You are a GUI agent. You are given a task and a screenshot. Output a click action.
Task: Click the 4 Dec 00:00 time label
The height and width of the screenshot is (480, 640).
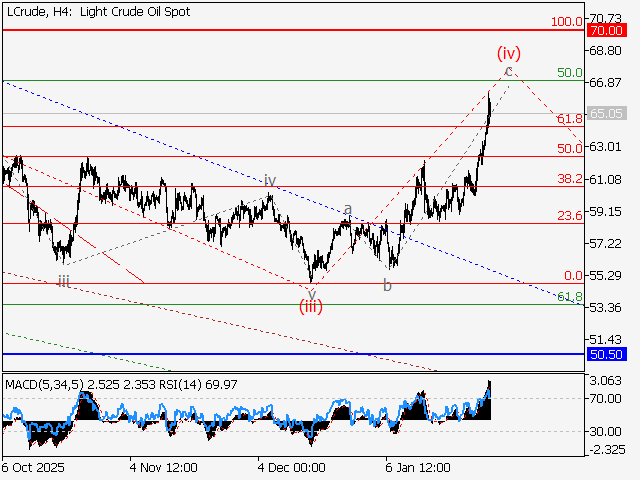291,467
